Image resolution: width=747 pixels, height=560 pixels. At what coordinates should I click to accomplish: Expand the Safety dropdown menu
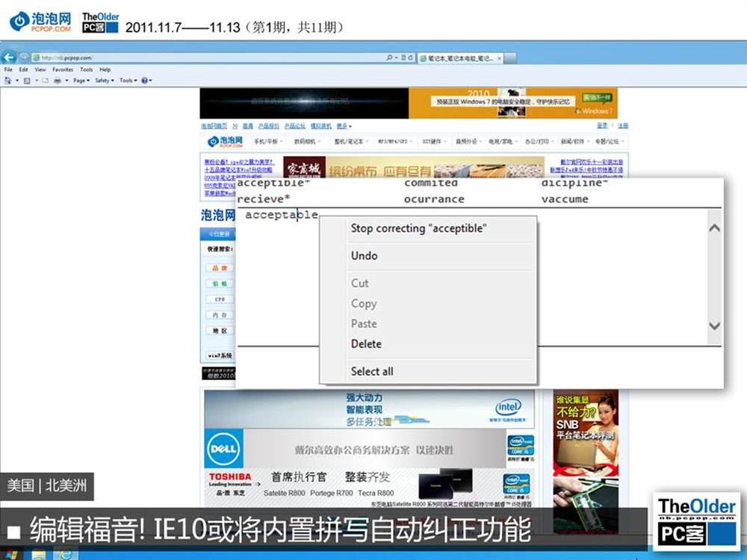pyautogui.click(x=103, y=81)
